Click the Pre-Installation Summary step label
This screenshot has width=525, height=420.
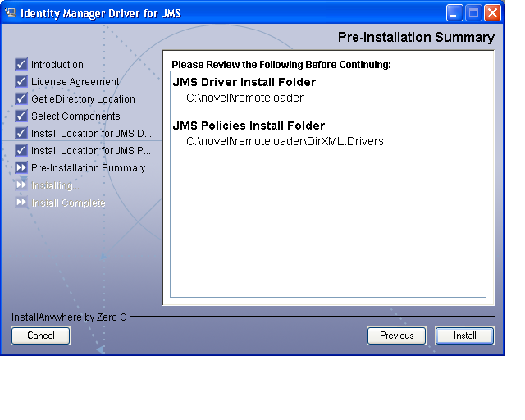(89, 167)
